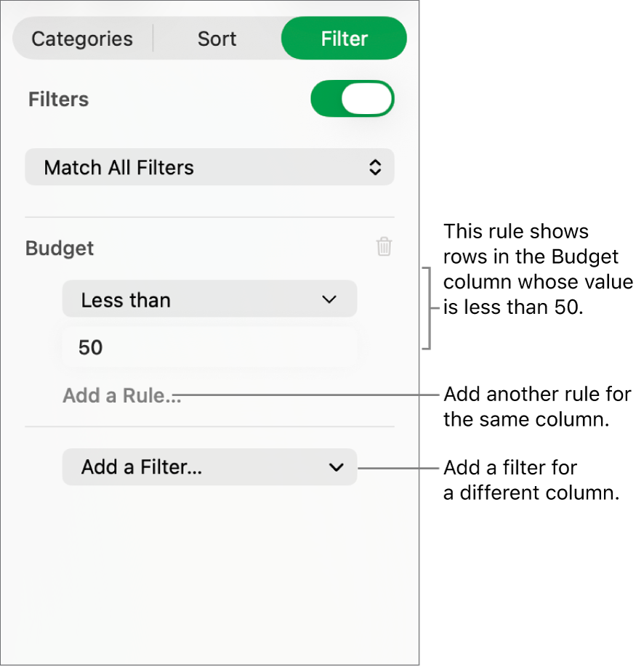Image resolution: width=644 pixels, height=667 pixels.
Task: Click the arrows icon on Match All Filters
Action: [x=375, y=167]
